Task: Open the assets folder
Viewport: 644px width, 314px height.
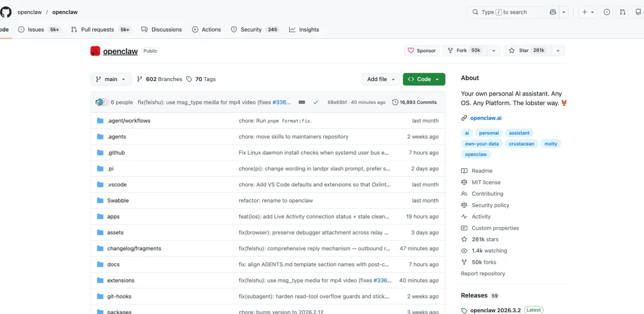Action: (x=116, y=233)
